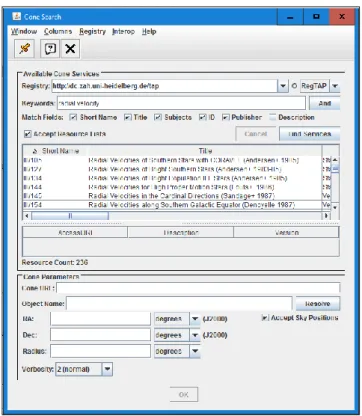Open the Columns menu
362x416 pixels.
pyautogui.click(x=58, y=31)
